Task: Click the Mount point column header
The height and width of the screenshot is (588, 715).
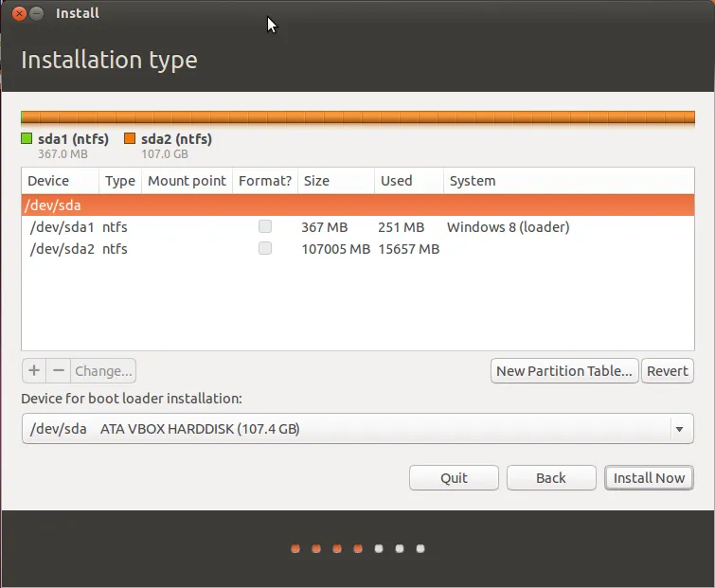Action: tap(187, 181)
